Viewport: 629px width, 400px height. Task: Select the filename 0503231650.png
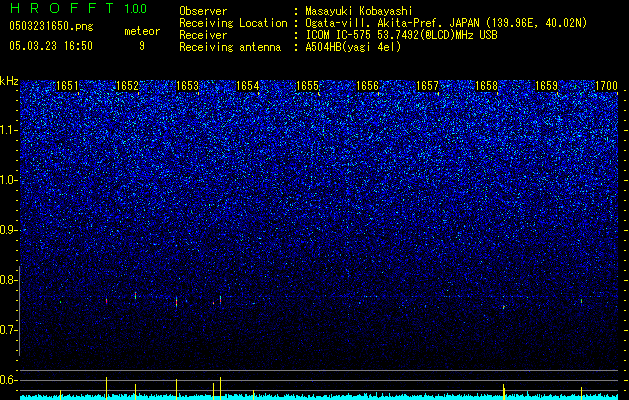pos(51,26)
